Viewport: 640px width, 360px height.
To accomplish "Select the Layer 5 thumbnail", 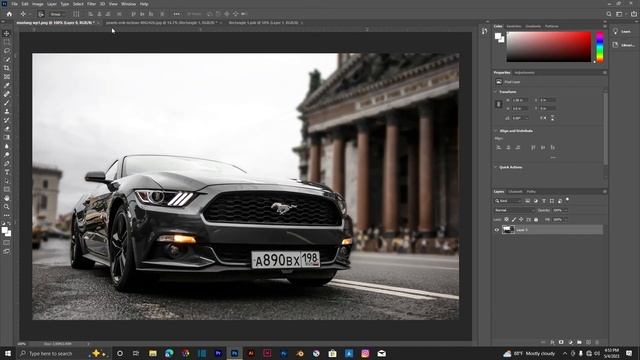I will click(x=508, y=230).
